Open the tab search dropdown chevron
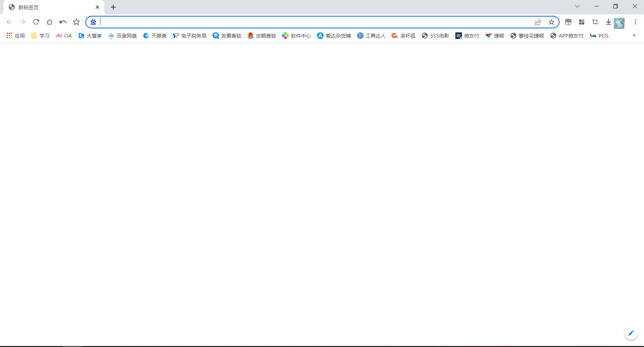 click(577, 6)
